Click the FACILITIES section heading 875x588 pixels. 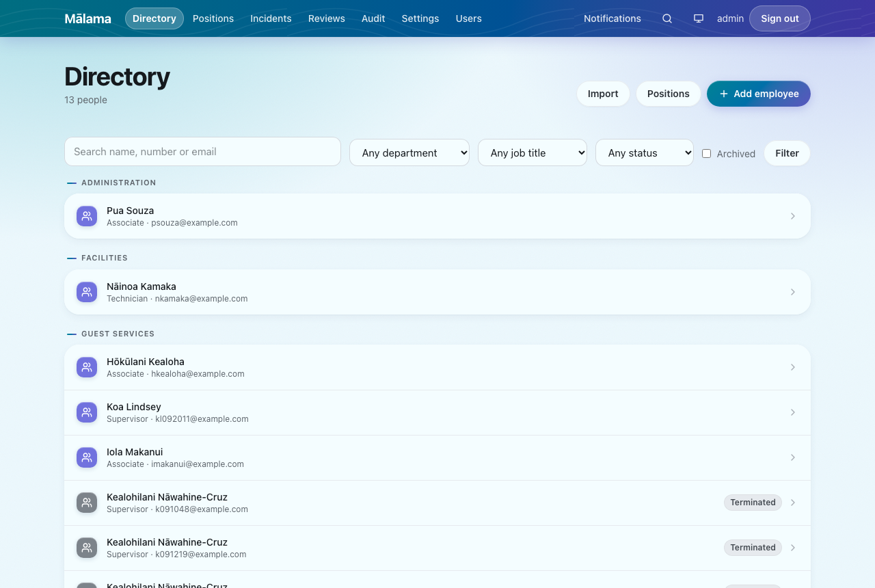click(x=105, y=258)
